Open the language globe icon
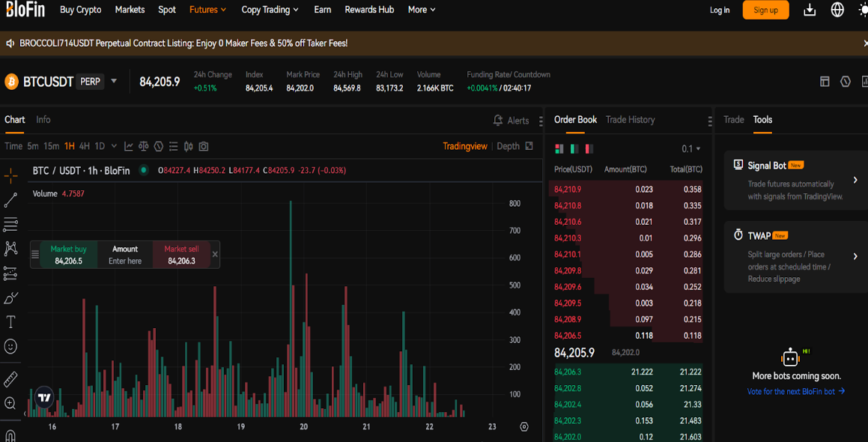868x442 pixels. (x=837, y=10)
